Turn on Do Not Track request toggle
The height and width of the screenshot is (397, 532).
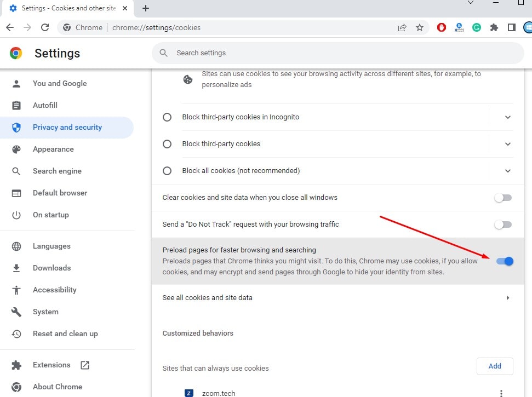click(x=502, y=225)
